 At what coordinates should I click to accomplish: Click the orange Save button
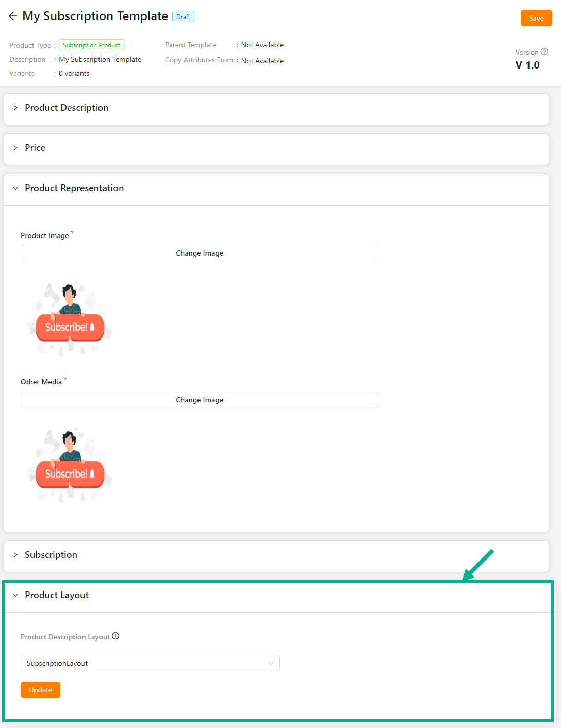pos(536,18)
